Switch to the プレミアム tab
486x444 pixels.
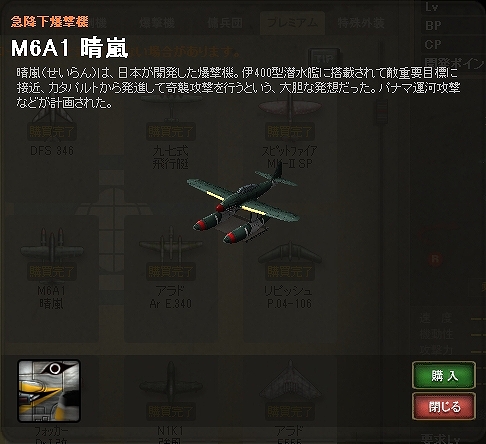tap(292, 23)
